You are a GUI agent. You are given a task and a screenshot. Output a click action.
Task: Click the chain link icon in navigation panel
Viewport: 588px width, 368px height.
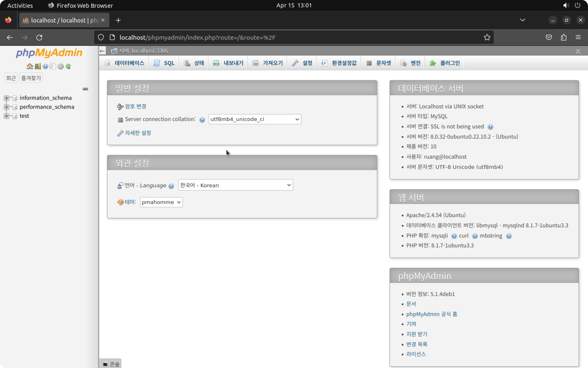click(x=85, y=89)
